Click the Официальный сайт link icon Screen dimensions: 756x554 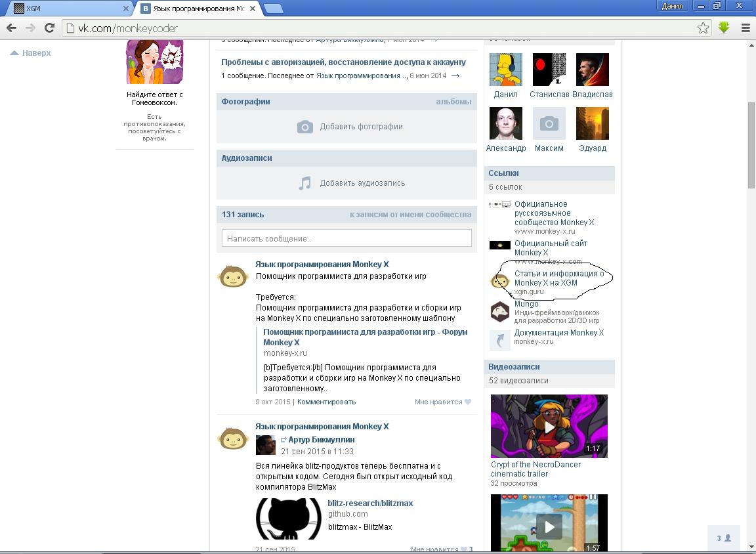point(500,245)
